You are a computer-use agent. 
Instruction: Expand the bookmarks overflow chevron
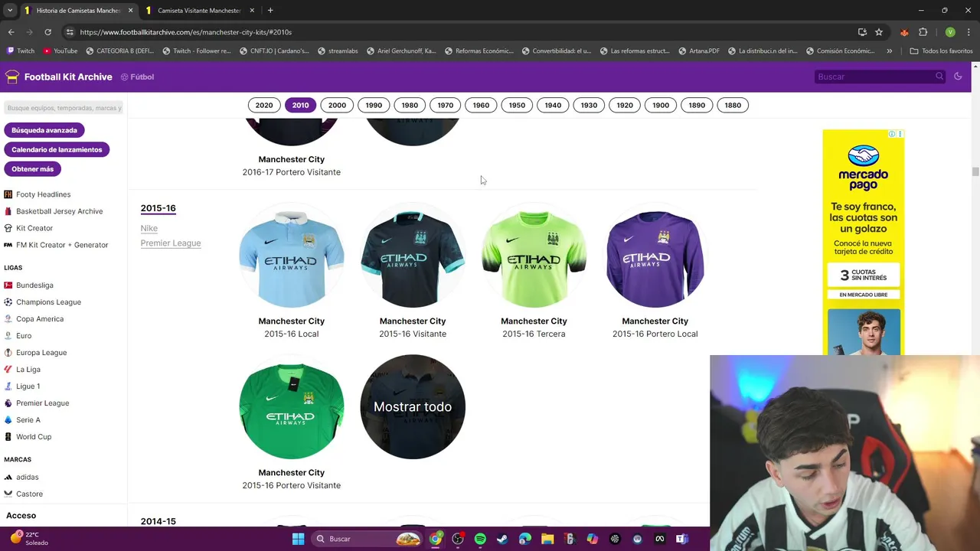click(x=889, y=51)
